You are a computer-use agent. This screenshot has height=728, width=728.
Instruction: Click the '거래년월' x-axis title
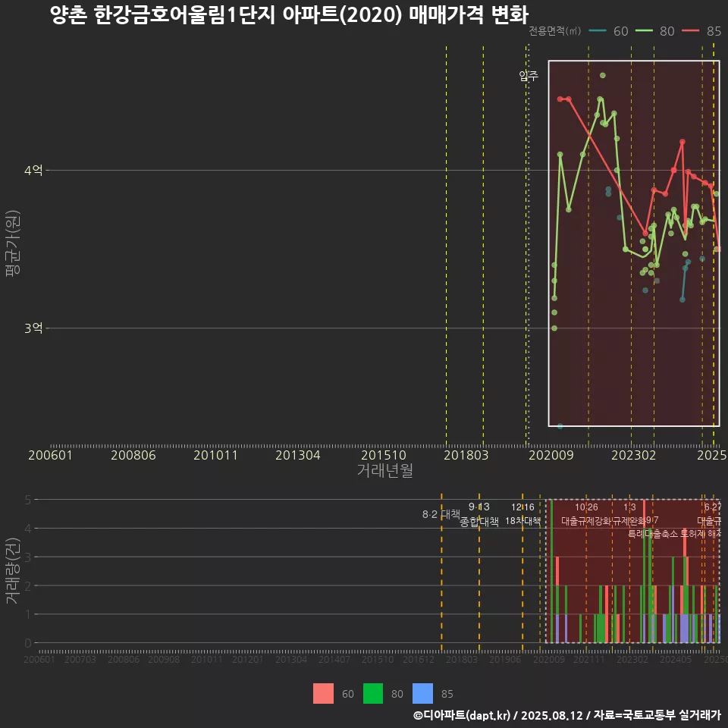[x=384, y=470]
